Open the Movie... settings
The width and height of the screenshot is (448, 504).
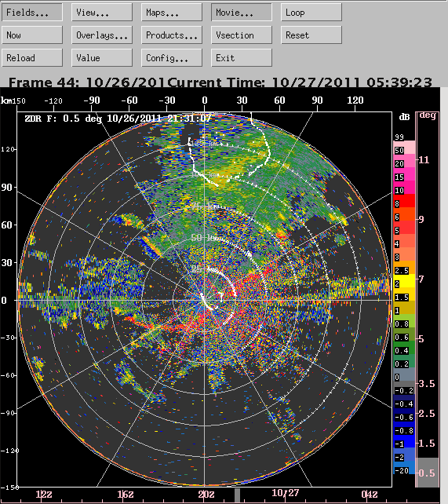(x=241, y=13)
